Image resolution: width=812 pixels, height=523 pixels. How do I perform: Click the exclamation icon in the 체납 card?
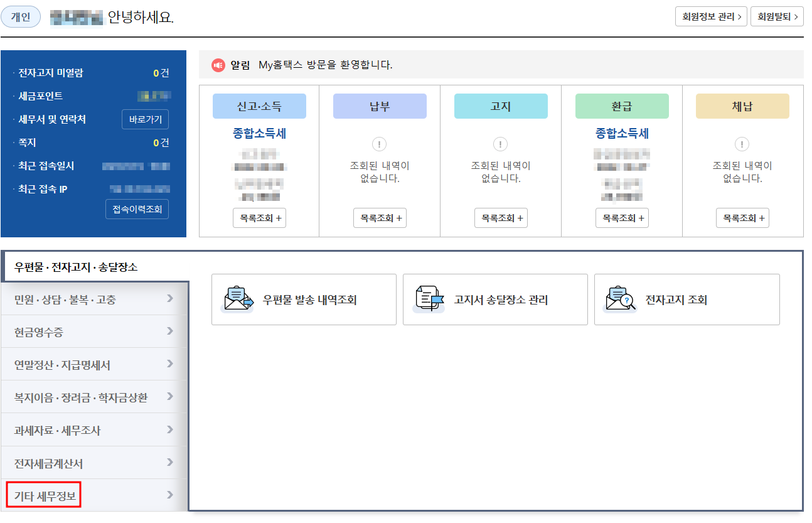coord(742,144)
